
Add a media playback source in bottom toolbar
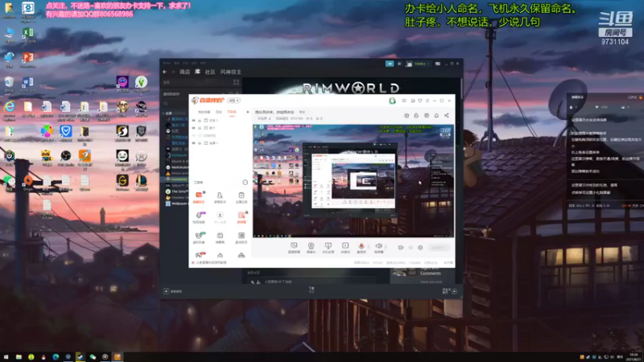(345, 248)
